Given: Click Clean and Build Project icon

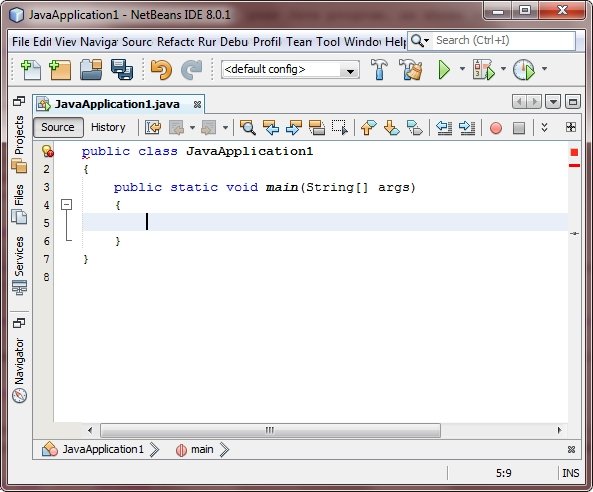Looking at the screenshot, I should click(x=411, y=70).
